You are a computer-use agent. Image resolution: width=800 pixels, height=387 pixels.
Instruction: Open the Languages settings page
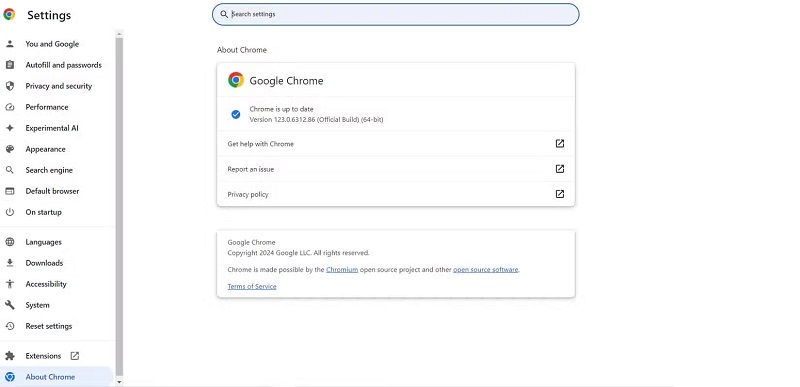(x=43, y=242)
